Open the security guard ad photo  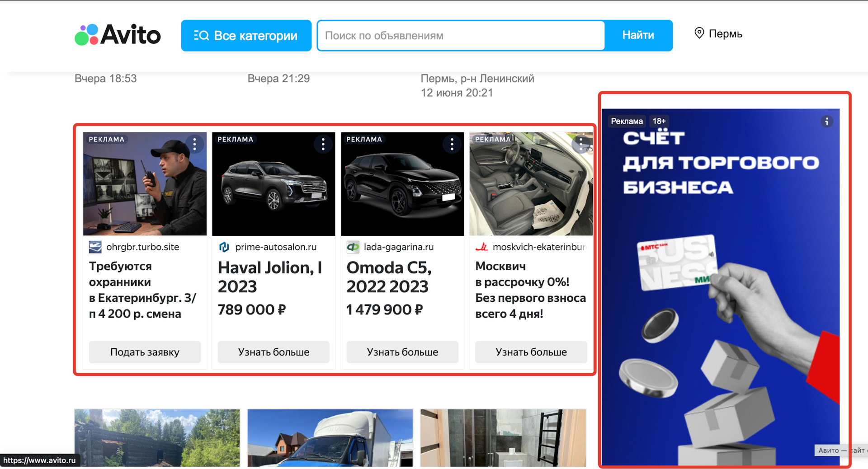145,184
